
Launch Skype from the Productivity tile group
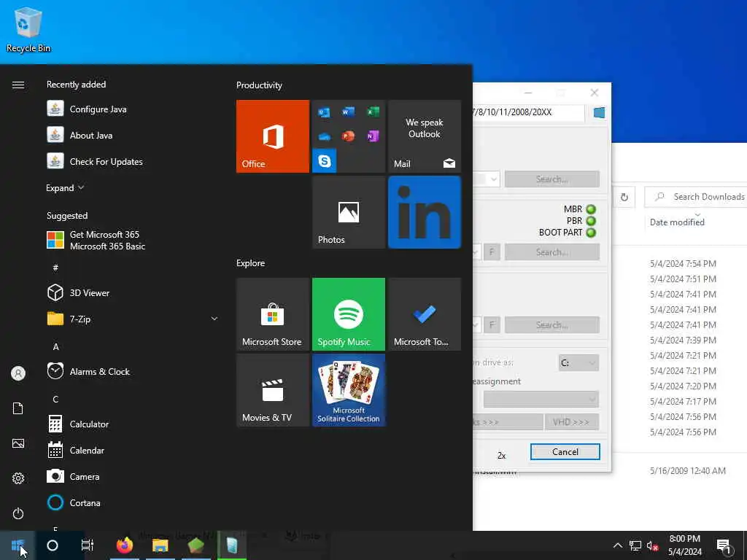tap(325, 161)
